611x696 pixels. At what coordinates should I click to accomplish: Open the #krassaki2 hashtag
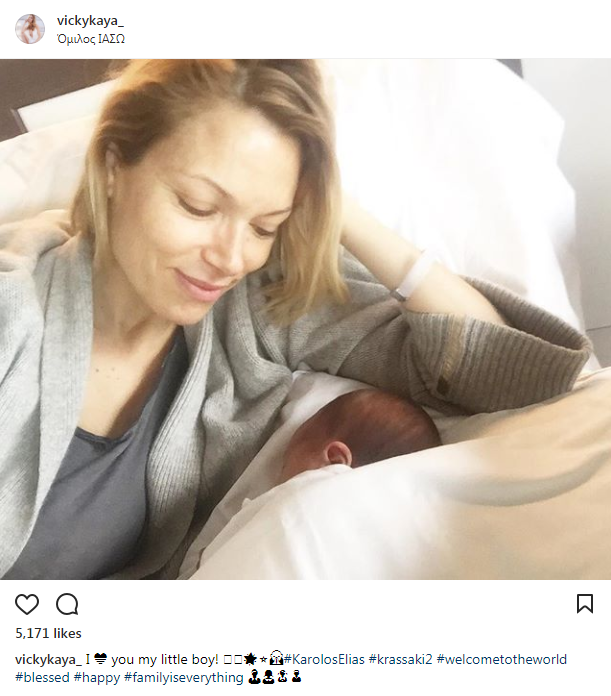400,660
